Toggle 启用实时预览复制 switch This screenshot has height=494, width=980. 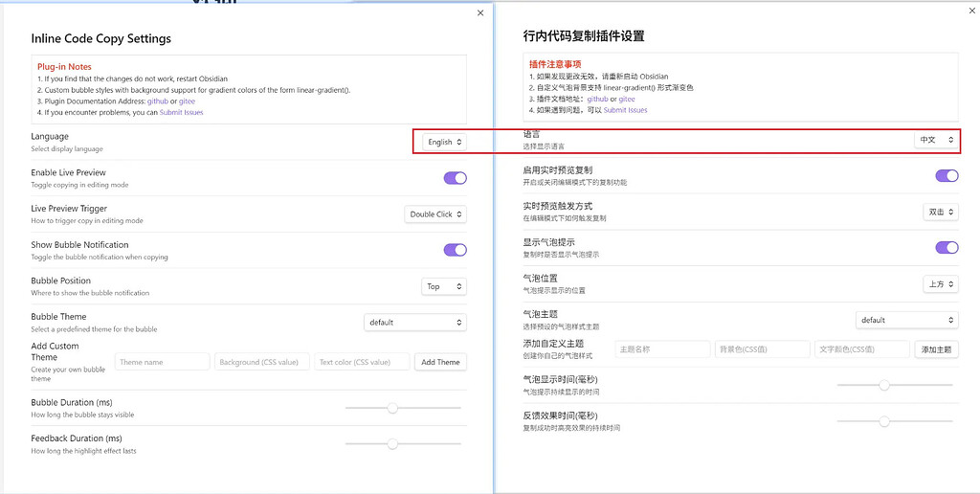tap(947, 175)
